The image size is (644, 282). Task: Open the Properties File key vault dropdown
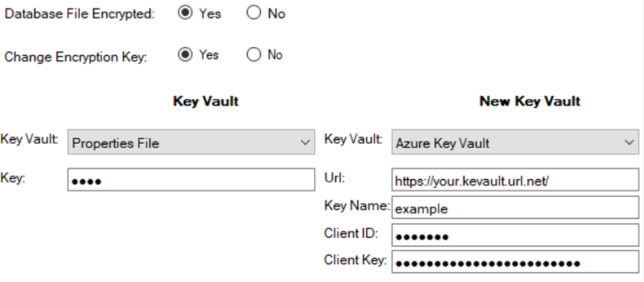[x=191, y=143]
